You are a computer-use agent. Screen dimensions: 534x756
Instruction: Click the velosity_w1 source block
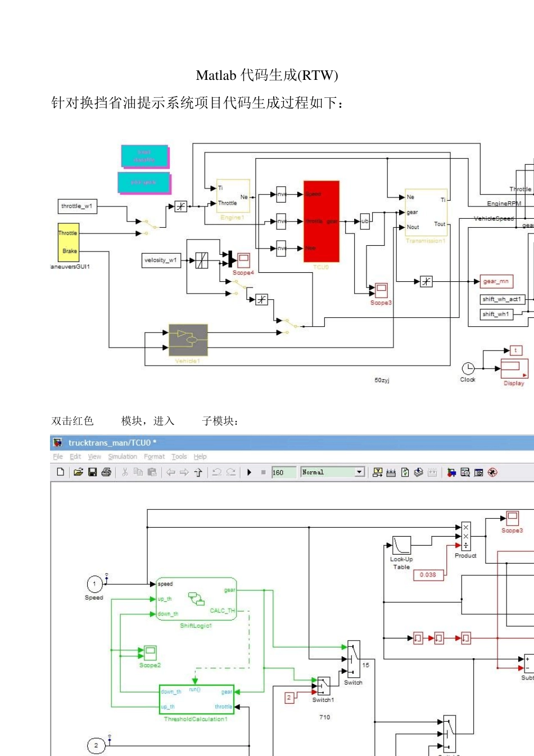(162, 260)
